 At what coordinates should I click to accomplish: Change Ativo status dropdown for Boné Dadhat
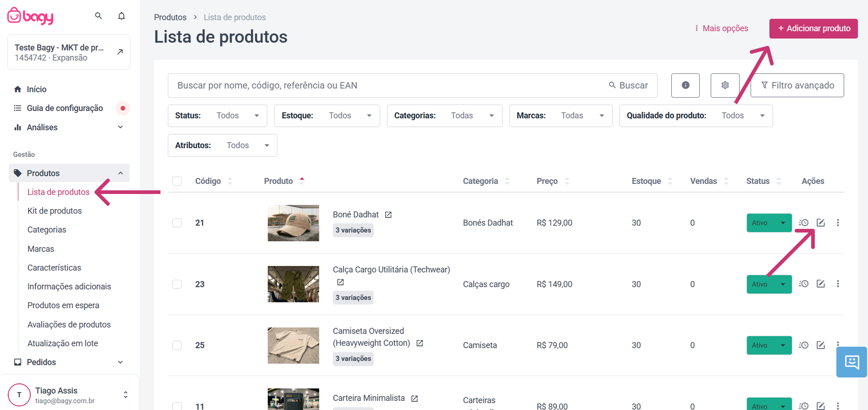769,223
